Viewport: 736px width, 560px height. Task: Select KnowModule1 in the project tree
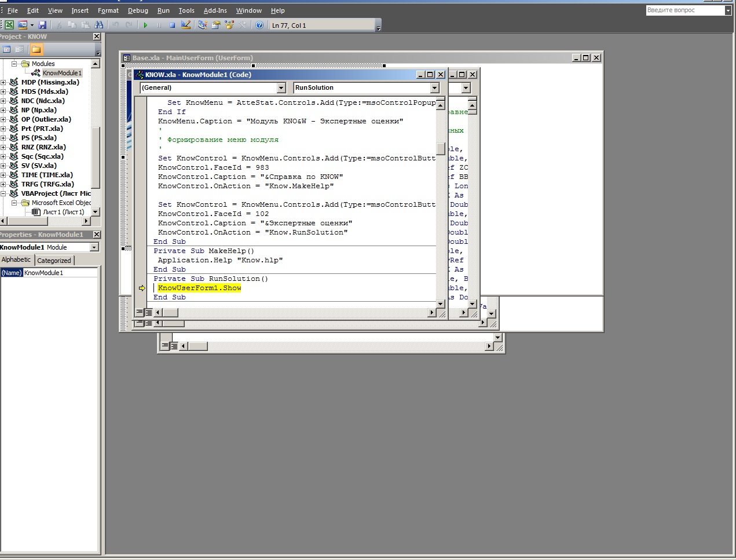62,73
